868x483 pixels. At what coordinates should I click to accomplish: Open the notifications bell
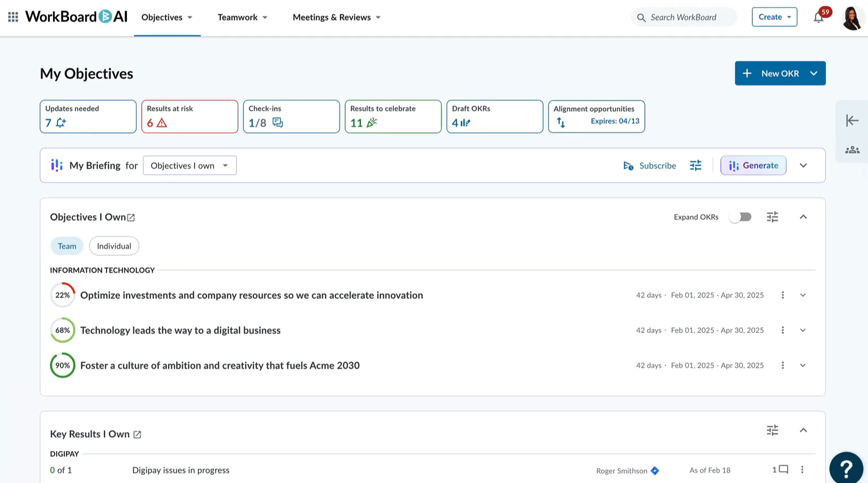coord(818,18)
